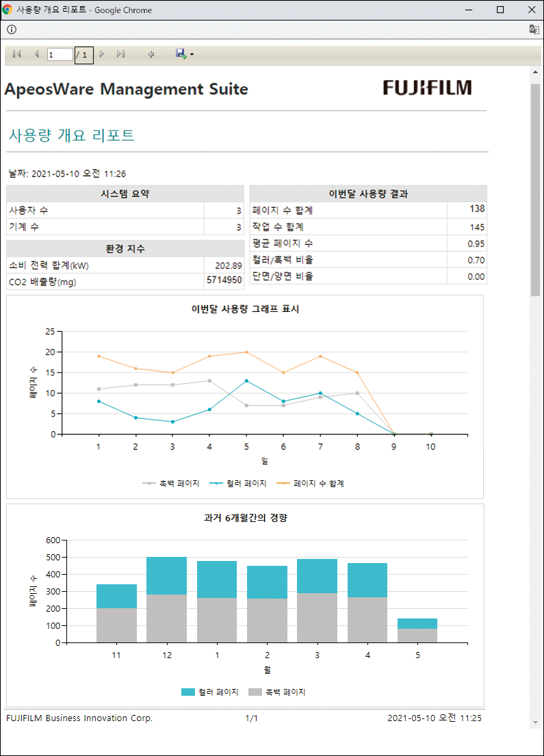Click the vertical scrollbar thumb
This screenshot has width=544, height=756.
(535, 190)
